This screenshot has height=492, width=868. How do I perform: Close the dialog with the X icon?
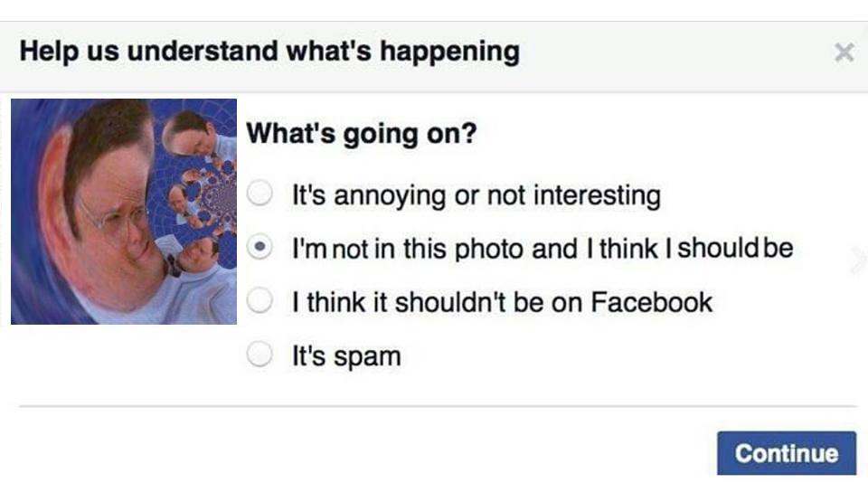pos(844,53)
